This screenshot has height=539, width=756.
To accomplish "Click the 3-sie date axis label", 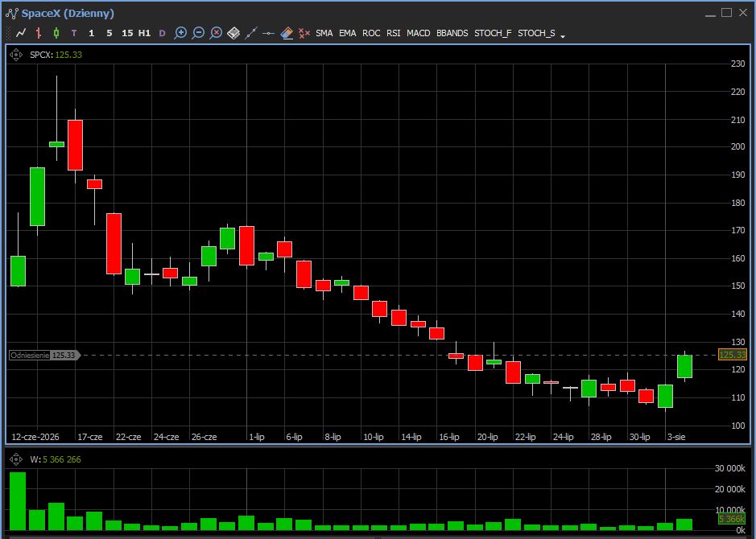I will point(676,437).
